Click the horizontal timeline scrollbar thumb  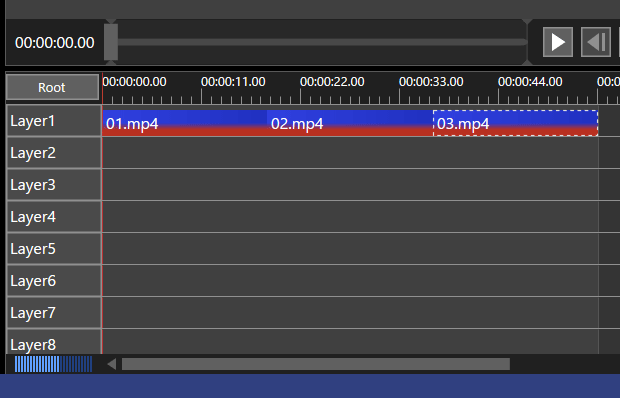pyautogui.click(x=316, y=364)
